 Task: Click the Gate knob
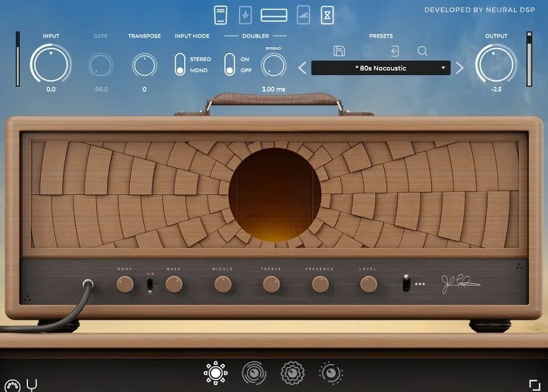tap(100, 65)
